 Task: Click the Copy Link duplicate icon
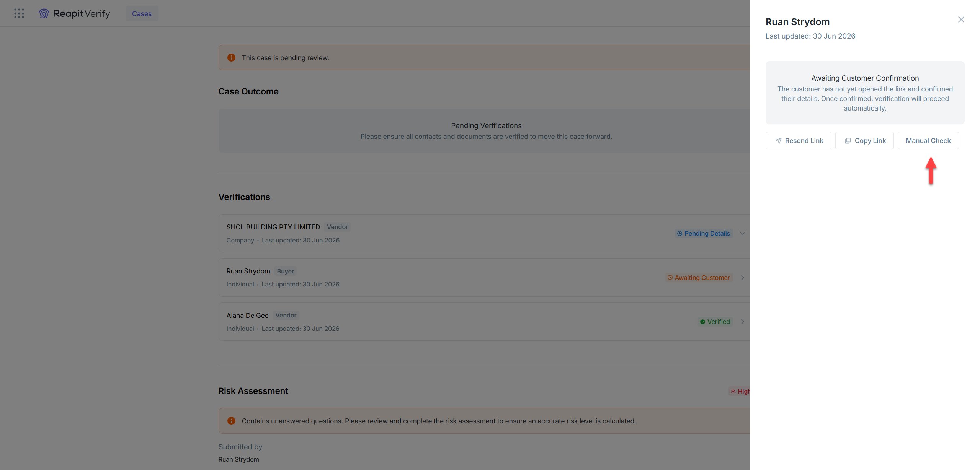click(848, 141)
